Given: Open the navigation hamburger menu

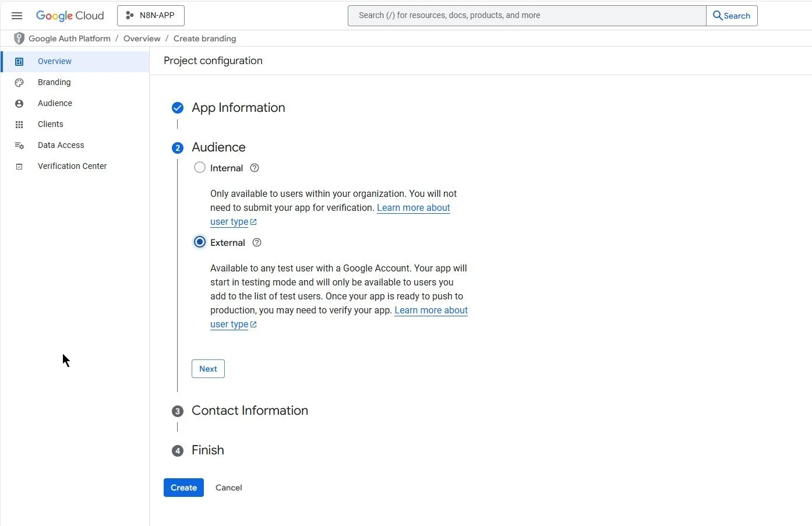Looking at the screenshot, I should click(17, 16).
